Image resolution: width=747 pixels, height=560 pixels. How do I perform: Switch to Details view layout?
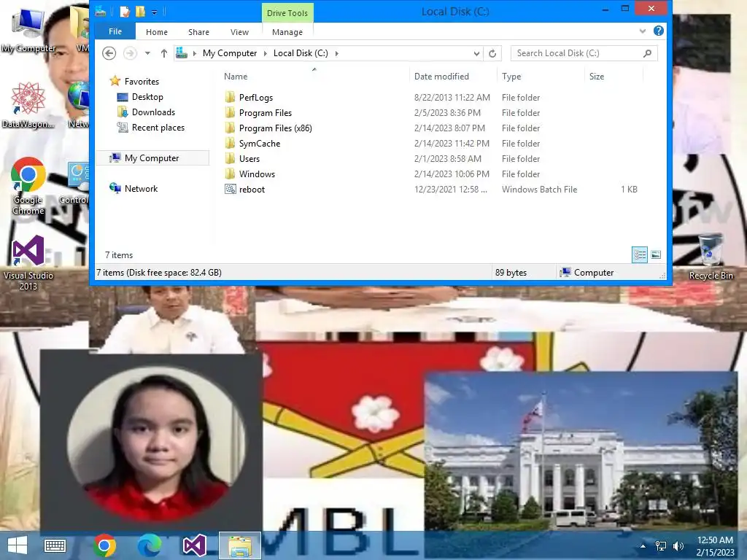(640, 254)
